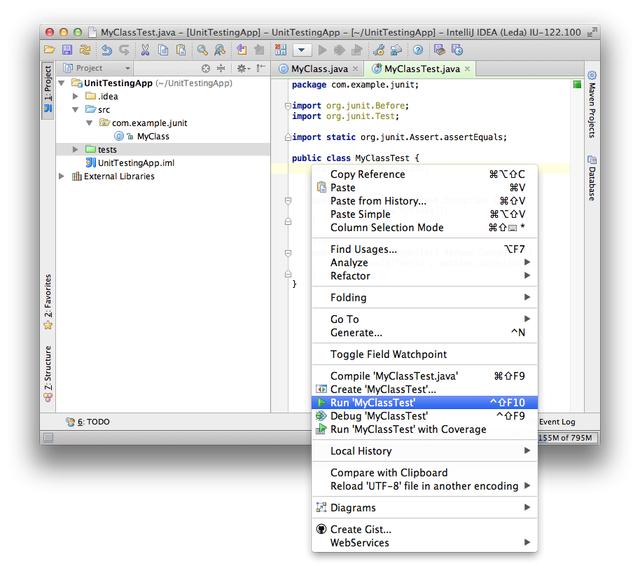Close the MyClass.java tab
This screenshot has height=566, width=640.
[x=356, y=69]
